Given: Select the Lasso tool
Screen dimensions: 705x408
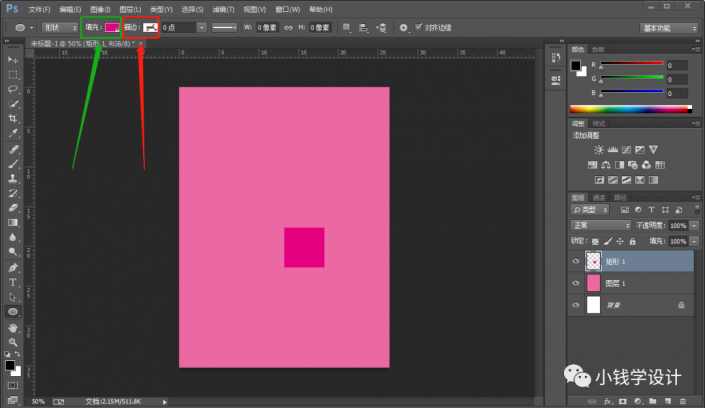Looking at the screenshot, I should point(13,89).
